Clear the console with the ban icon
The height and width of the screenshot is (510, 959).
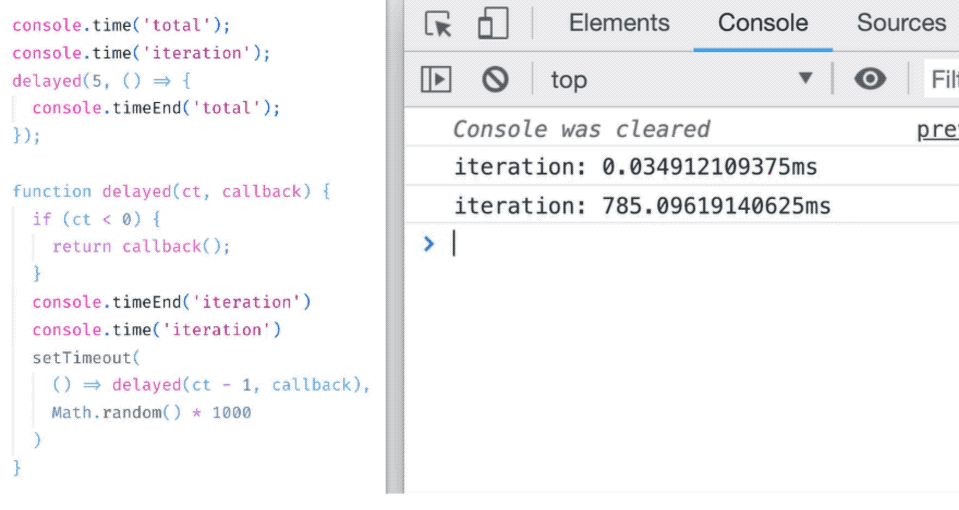(x=495, y=79)
